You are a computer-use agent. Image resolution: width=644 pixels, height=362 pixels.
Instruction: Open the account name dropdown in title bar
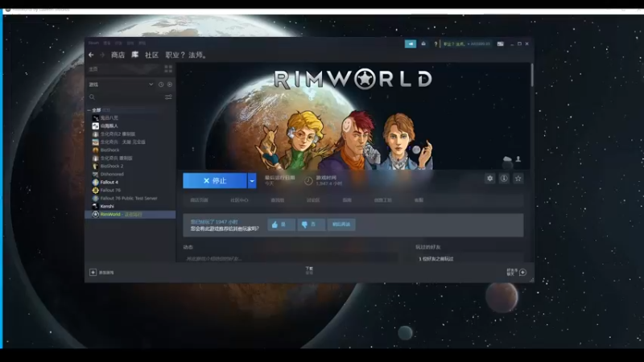(x=467, y=44)
